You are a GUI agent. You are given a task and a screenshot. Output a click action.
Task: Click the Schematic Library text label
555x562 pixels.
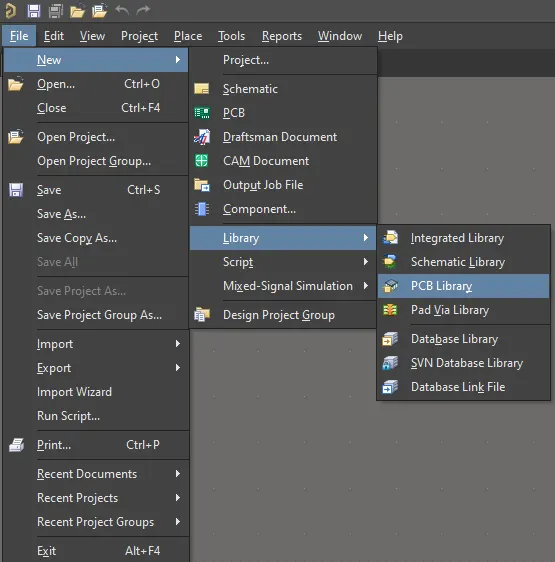(x=458, y=262)
